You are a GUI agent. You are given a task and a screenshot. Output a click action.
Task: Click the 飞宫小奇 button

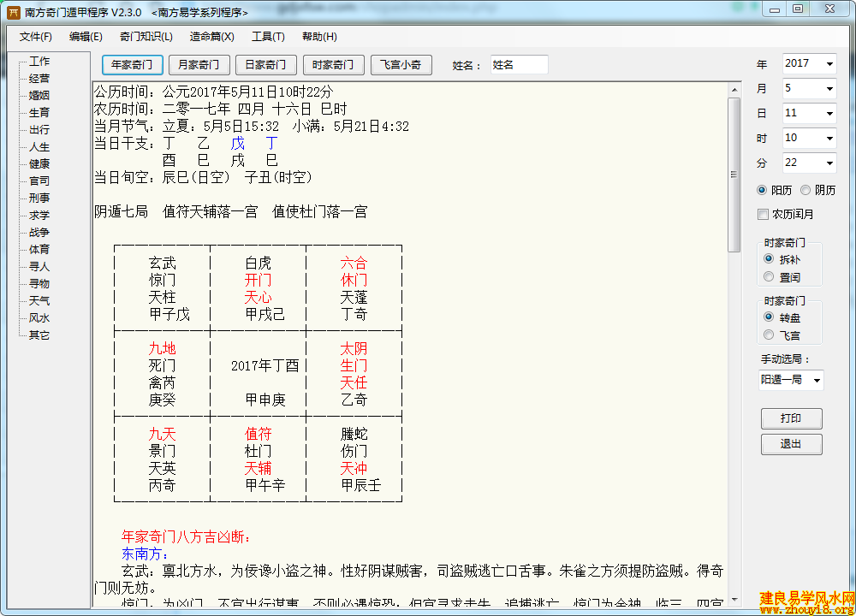(401, 65)
